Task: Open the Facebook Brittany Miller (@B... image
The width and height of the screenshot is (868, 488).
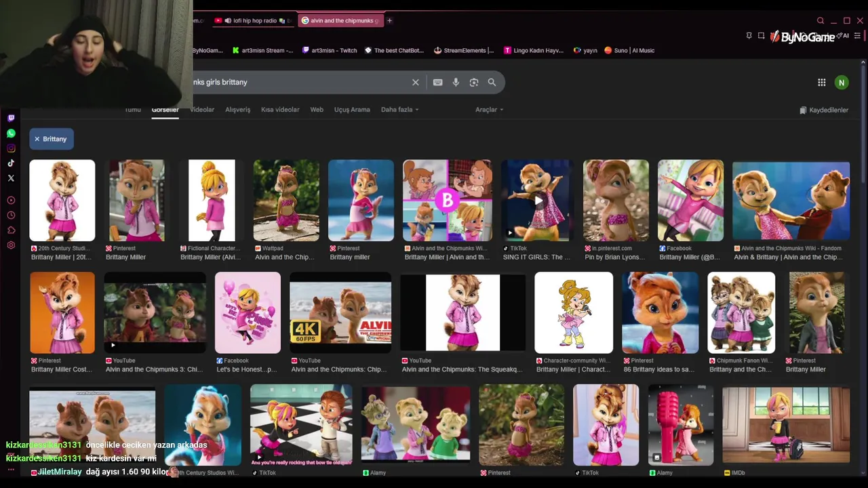Action: (x=690, y=201)
